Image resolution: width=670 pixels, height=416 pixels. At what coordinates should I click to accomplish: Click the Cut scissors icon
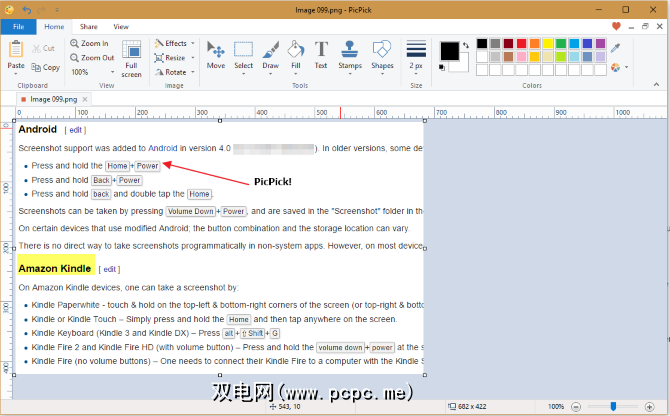tap(36, 48)
